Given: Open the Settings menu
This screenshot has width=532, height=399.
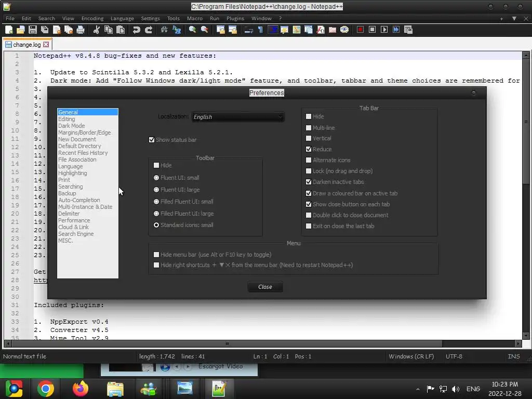Looking at the screenshot, I should click(150, 19).
